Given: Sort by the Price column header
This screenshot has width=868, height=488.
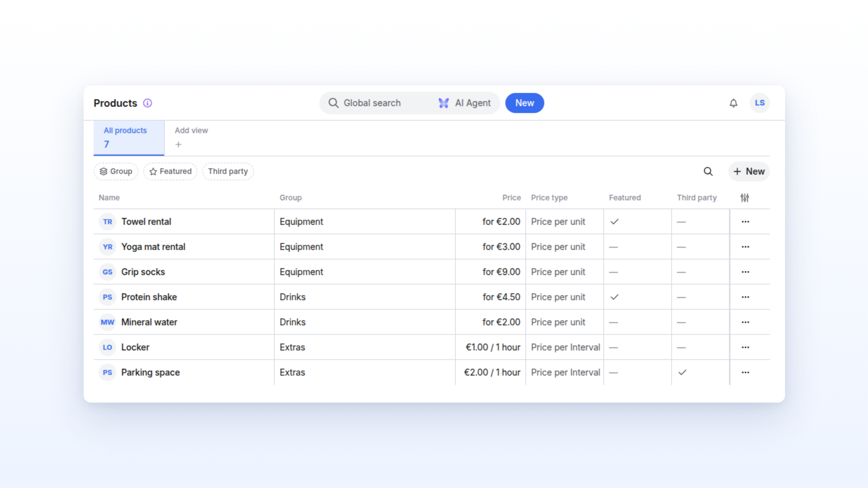Looking at the screenshot, I should [x=511, y=198].
